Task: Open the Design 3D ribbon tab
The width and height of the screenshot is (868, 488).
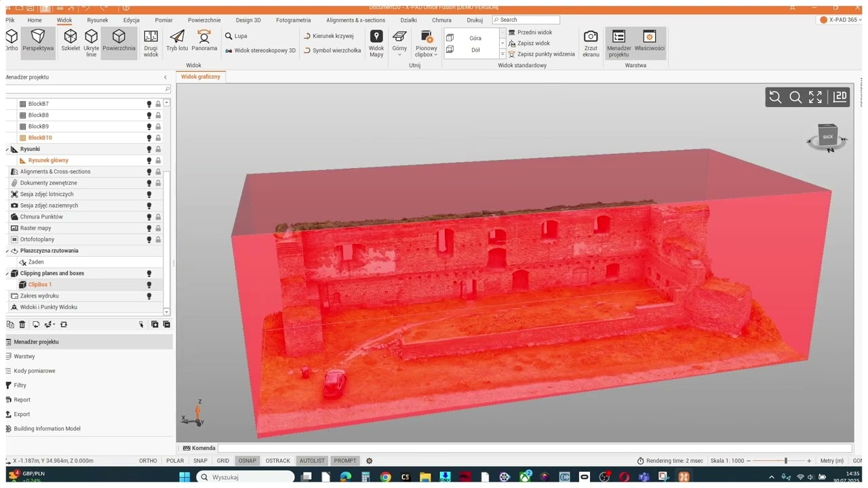Action: coord(248,20)
